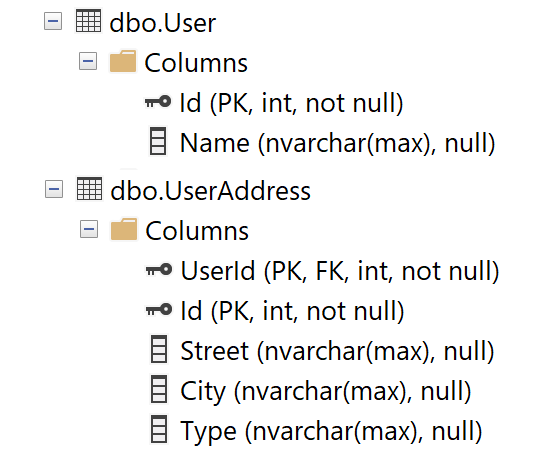The width and height of the screenshot is (545, 452).
Task: Click the column icon beside Street
Action: pos(159,349)
